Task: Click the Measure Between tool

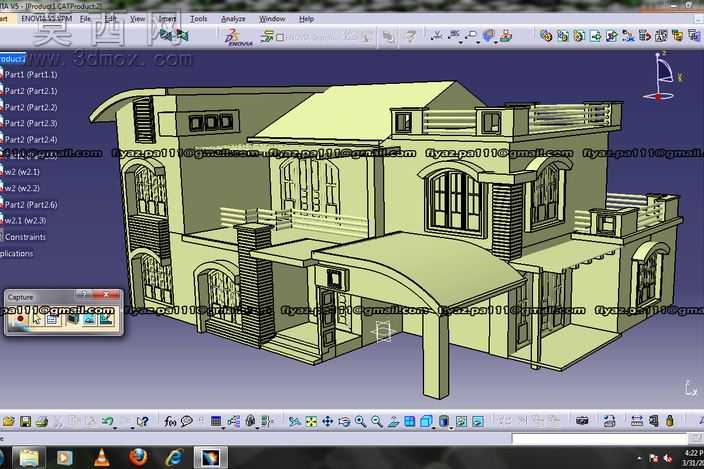Action: [x=637, y=421]
